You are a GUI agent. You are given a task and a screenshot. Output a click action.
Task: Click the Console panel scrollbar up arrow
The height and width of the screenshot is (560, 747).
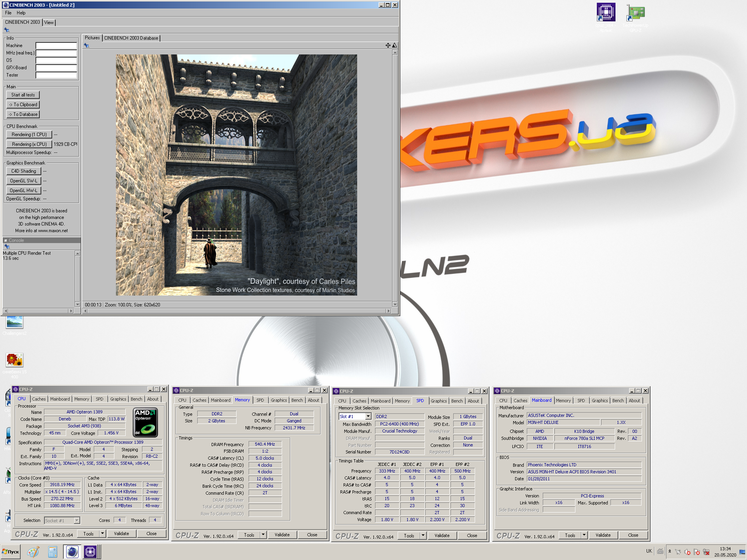coord(77,254)
